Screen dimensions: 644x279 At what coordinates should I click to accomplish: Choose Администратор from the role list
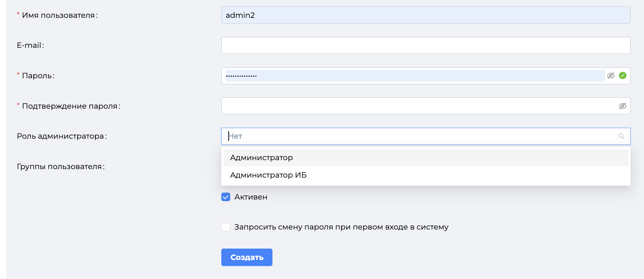click(x=426, y=158)
